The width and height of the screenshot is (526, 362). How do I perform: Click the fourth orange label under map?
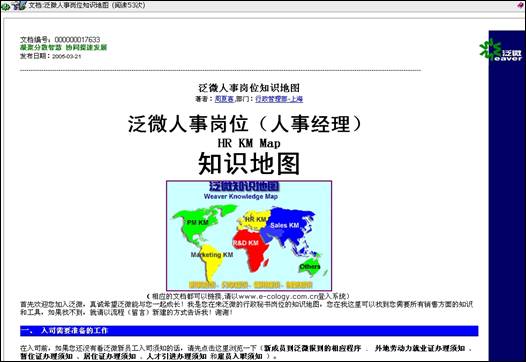tap(300, 285)
